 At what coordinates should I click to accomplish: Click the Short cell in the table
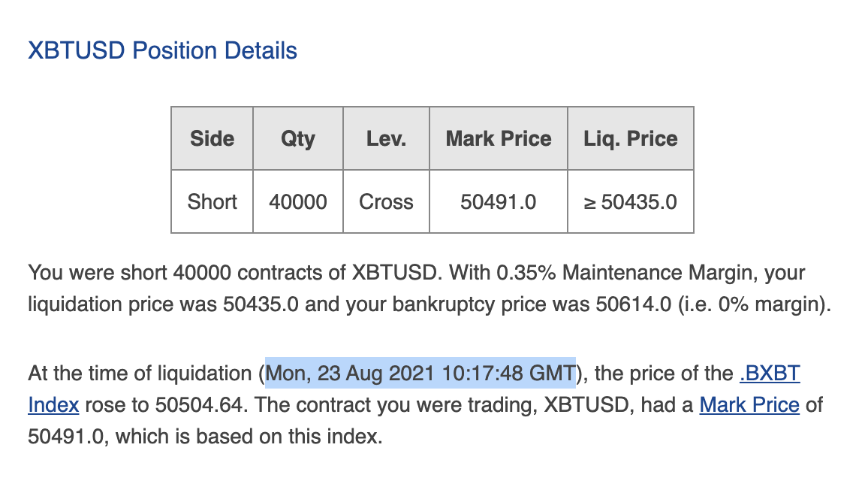click(x=212, y=201)
